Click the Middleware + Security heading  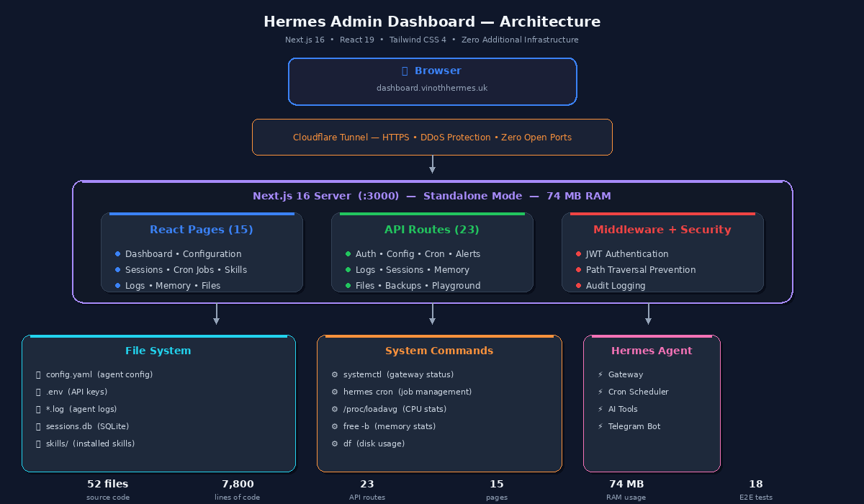coord(662,230)
